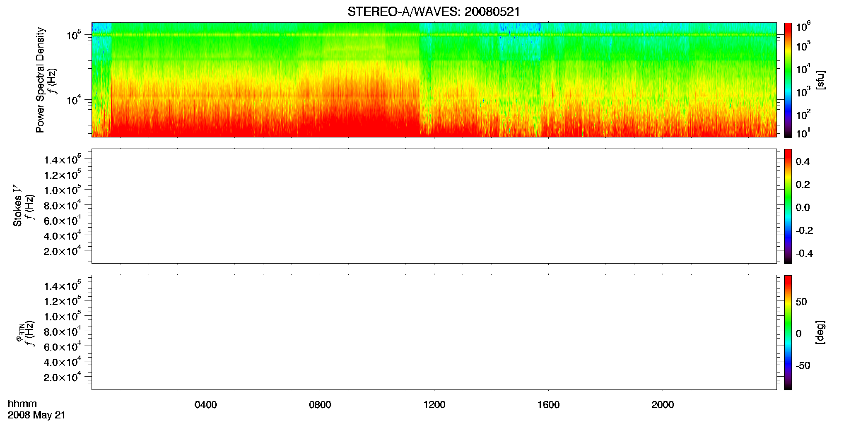Click the 2000 time tick label

(x=663, y=405)
